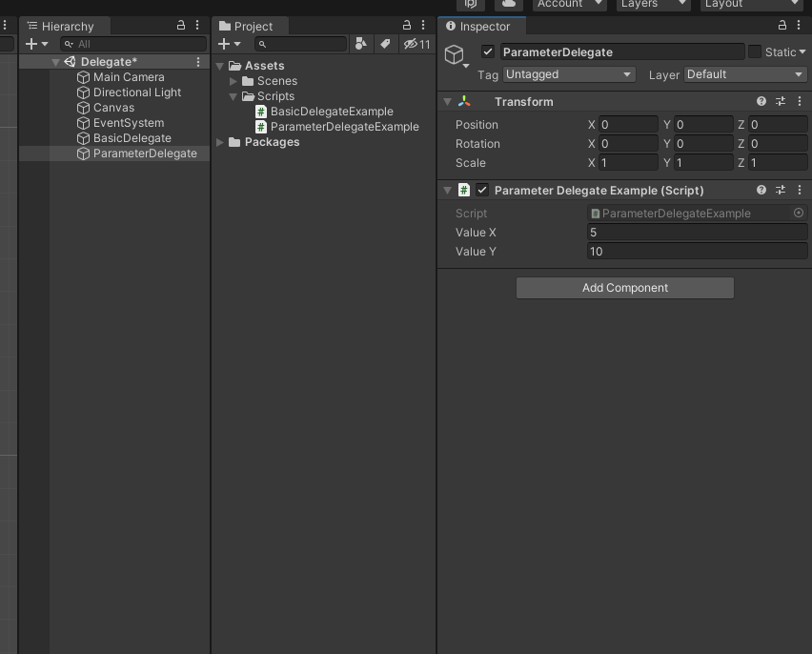Collapse the Transform component

447,102
